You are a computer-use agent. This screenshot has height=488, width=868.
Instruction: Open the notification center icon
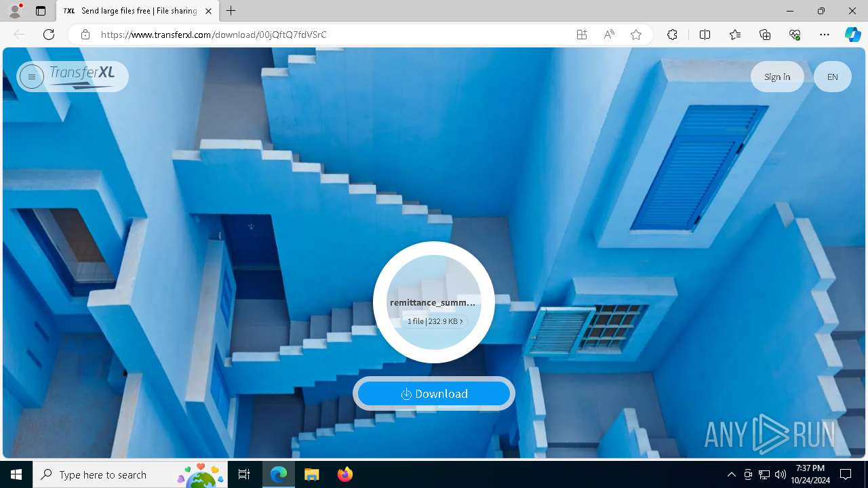(x=846, y=474)
